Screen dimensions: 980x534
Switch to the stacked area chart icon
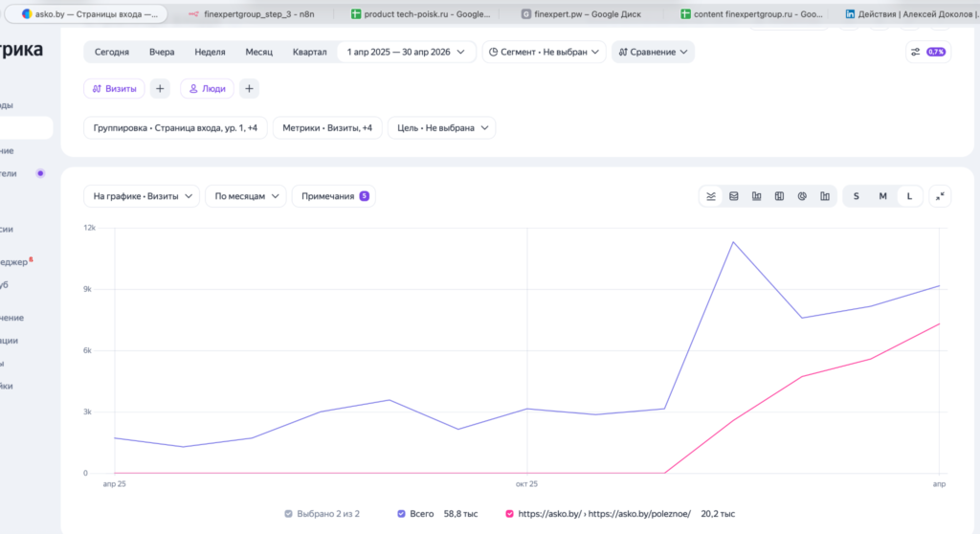coord(734,196)
